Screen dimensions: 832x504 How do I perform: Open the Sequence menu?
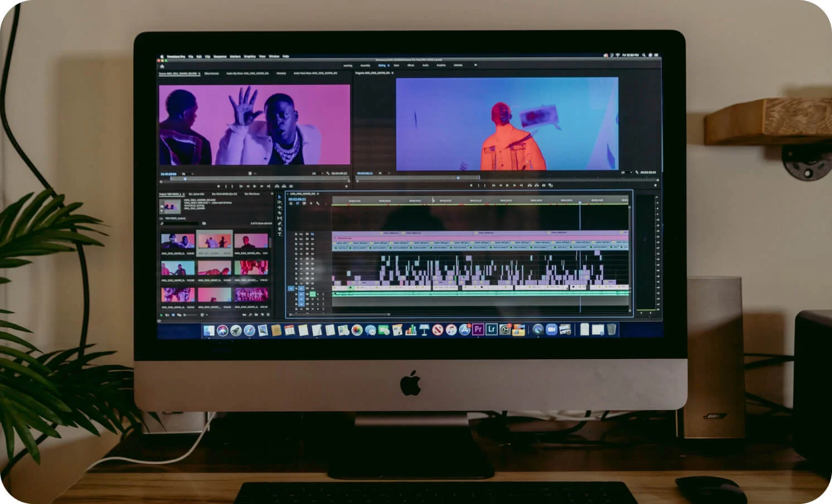tap(220, 56)
